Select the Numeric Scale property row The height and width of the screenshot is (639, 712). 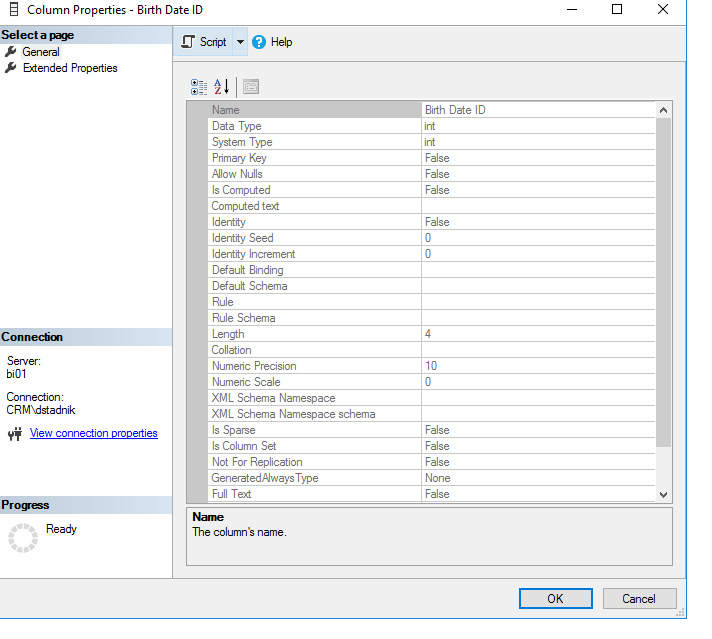tap(431, 382)
